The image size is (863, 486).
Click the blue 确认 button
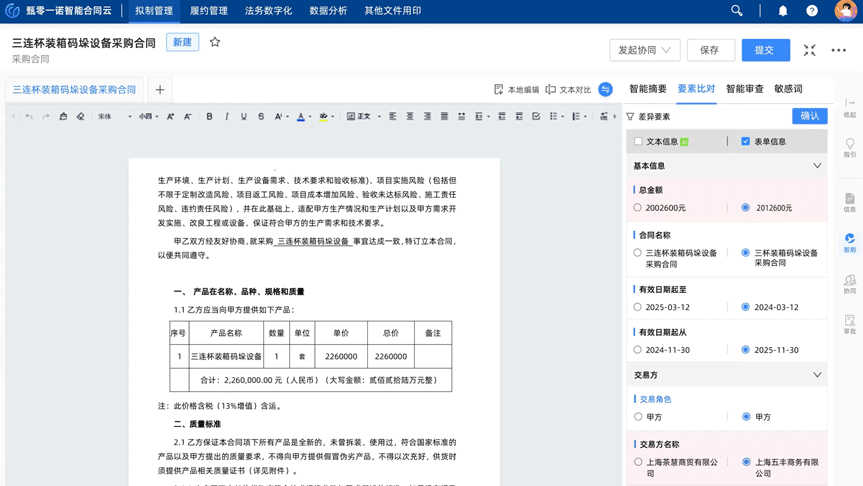[810, 116]
